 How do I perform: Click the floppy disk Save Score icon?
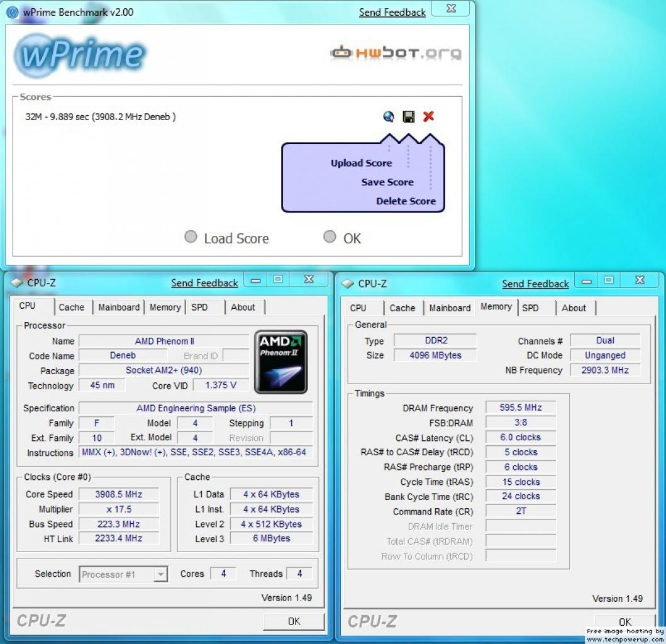pos(409,116)
